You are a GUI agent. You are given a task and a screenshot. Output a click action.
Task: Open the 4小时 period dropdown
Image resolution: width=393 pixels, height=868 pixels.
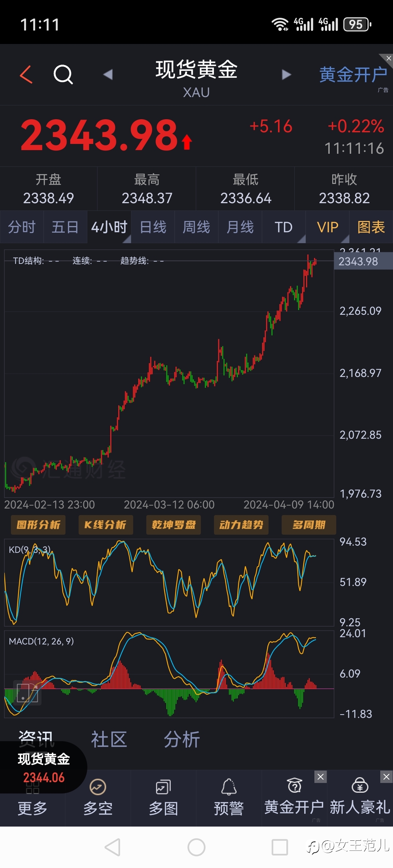click(109, 227)
